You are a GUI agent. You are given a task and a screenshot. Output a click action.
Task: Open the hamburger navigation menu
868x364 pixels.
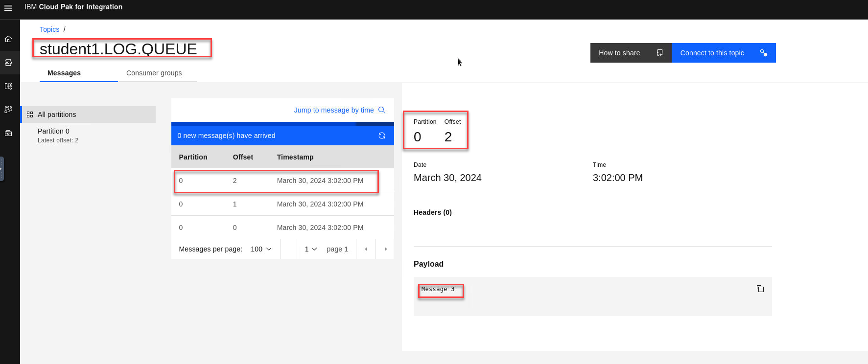pyautogui.click(x=8, y=7)
